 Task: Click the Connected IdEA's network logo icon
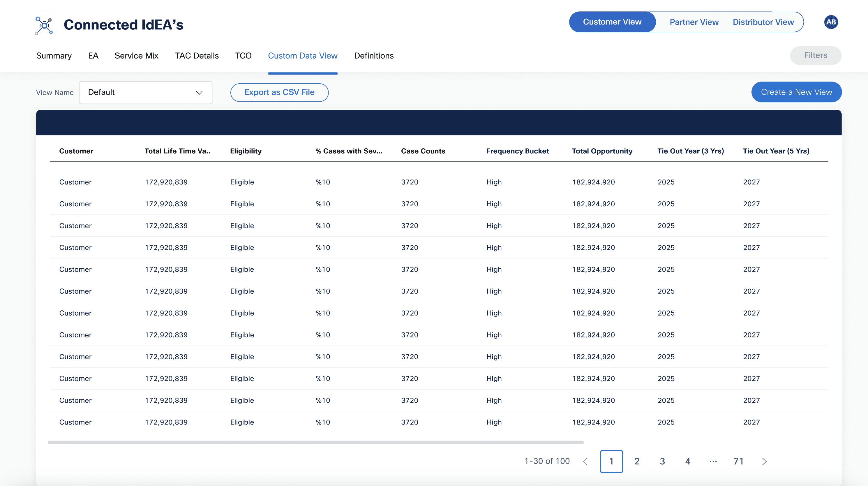44,25
